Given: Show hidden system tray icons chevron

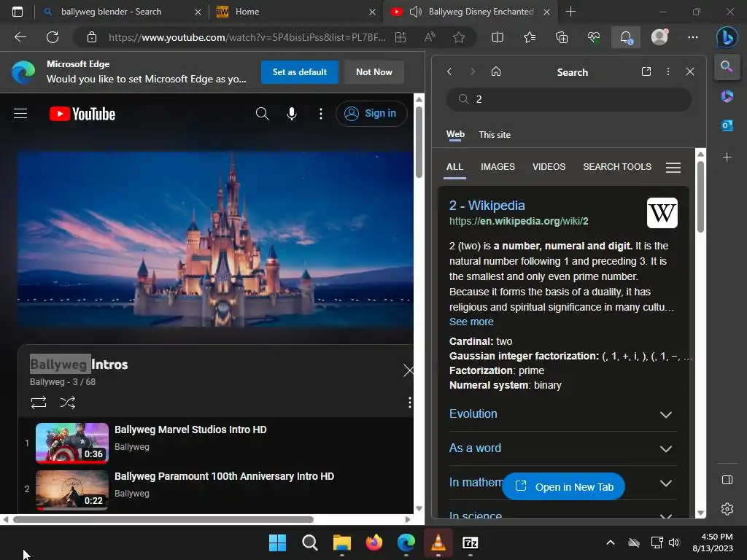Looking at the screenshot, I should (611, 542).
